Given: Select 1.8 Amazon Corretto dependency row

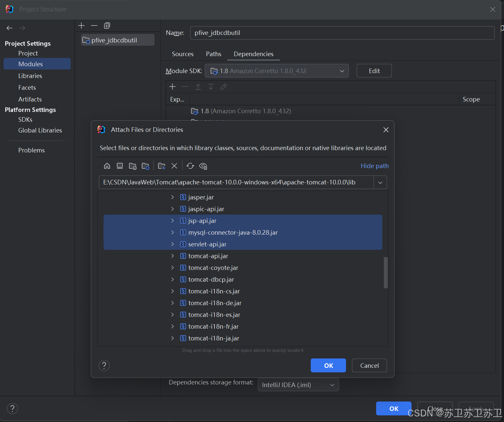Looking at the screenshot, I should [331, 111].
